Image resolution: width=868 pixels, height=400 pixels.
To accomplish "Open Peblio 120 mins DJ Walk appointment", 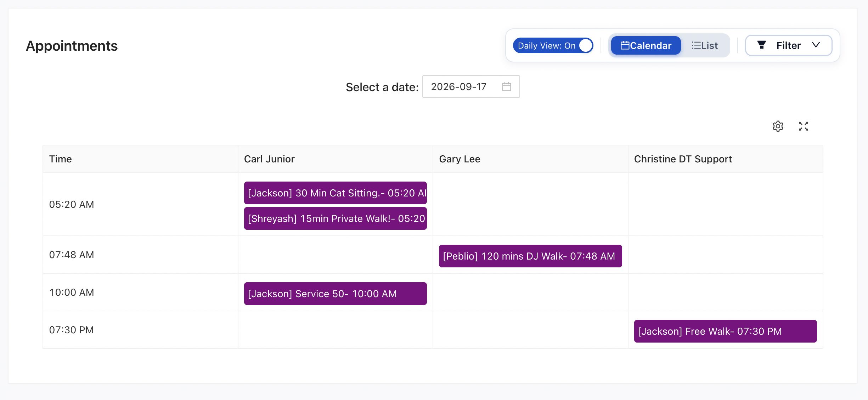I will [x=530, y=256].
